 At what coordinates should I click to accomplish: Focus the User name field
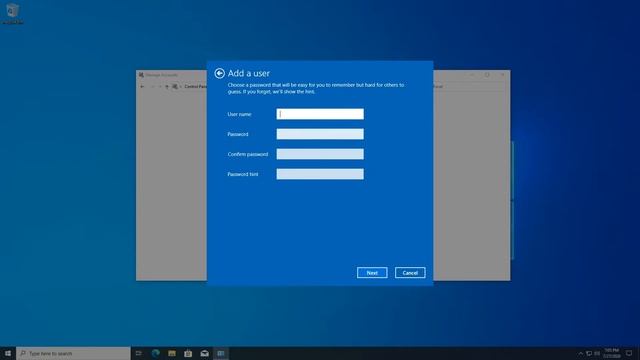pyautogui.click(x=320, y=114)
